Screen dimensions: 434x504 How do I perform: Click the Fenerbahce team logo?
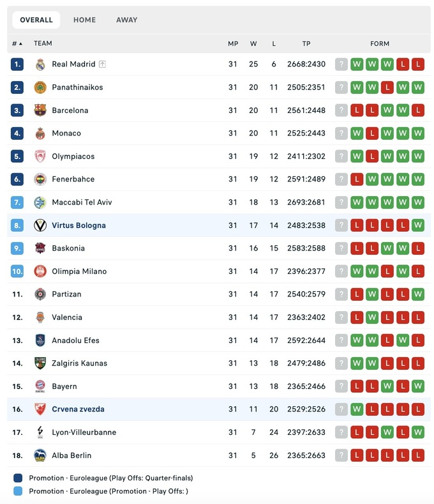[x=40, y=179]
